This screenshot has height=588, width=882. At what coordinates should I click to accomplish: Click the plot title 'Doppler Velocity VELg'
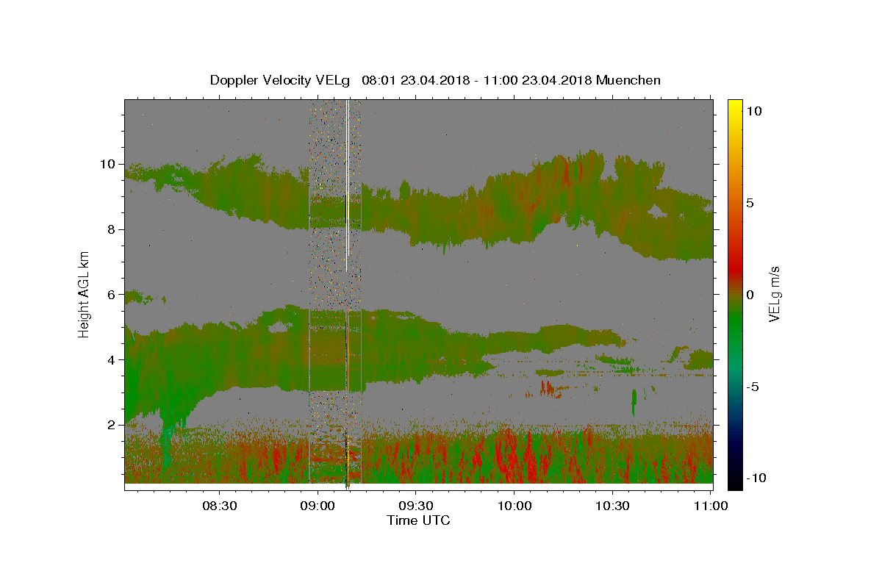(280, 80)
